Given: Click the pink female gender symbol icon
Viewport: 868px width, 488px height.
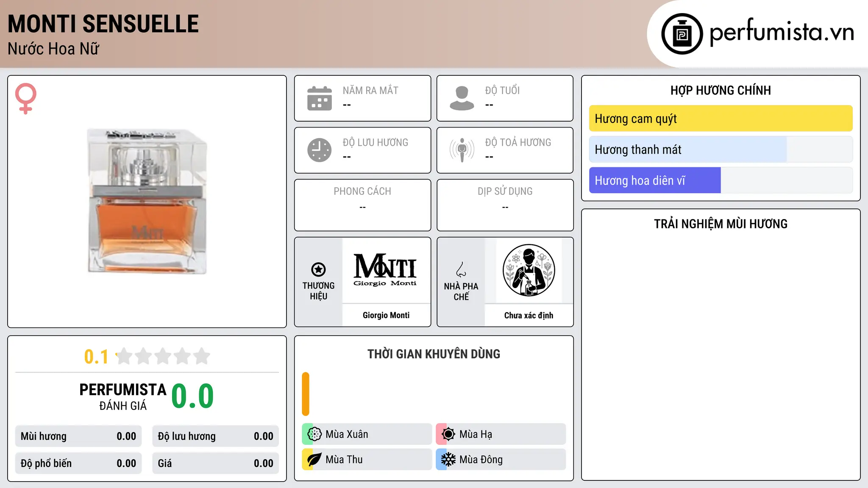Looking at the screenshot, I should pos(26,99).
